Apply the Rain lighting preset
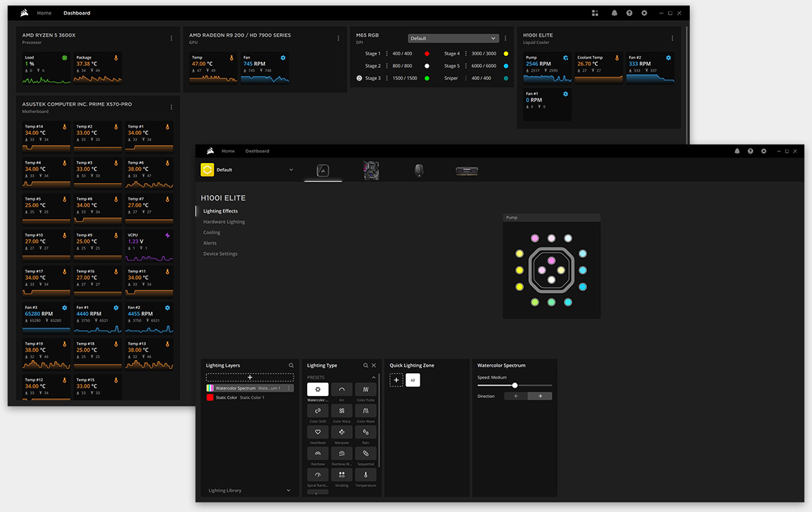Screen dimensions: 812x512 tap(366, 432)
